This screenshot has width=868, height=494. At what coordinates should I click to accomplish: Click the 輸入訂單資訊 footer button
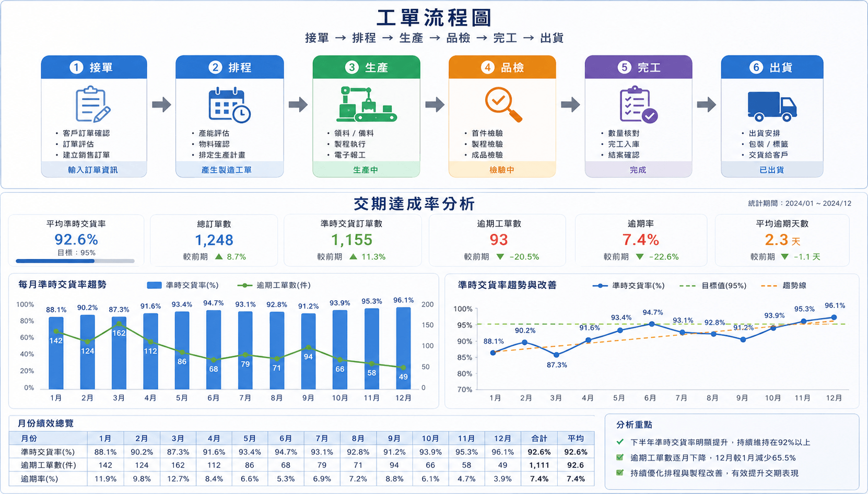click(x=94, y=170)
